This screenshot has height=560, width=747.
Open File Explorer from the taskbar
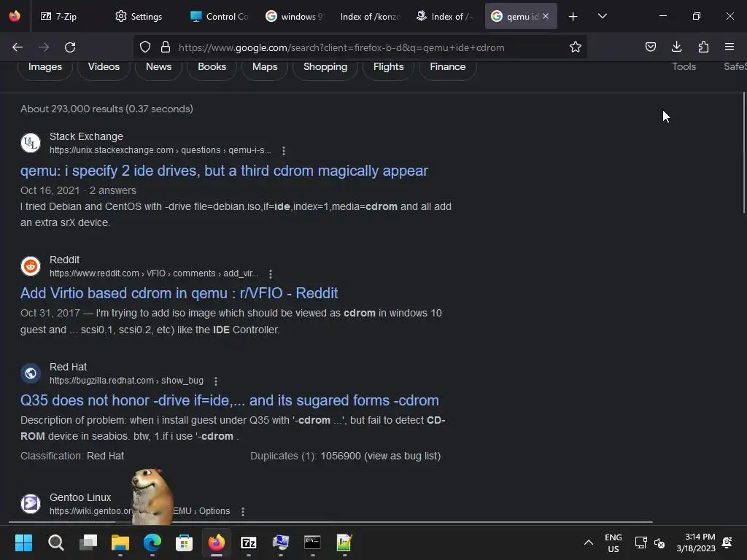[x=120, y=542]
